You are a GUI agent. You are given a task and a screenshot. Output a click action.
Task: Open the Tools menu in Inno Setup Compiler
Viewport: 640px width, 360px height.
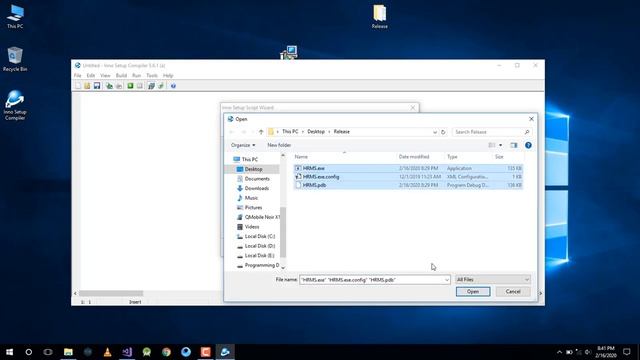pyautogui.click(x=152, y=76)
